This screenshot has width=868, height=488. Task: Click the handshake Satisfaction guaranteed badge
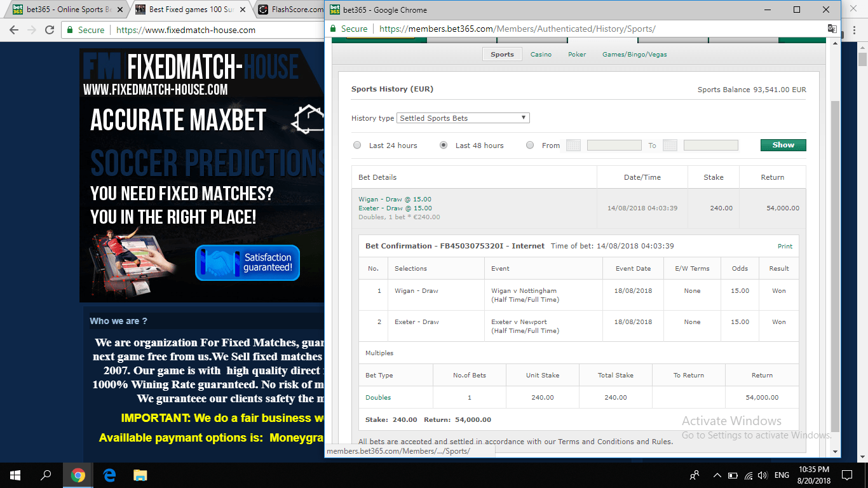(x=247, y=262)
